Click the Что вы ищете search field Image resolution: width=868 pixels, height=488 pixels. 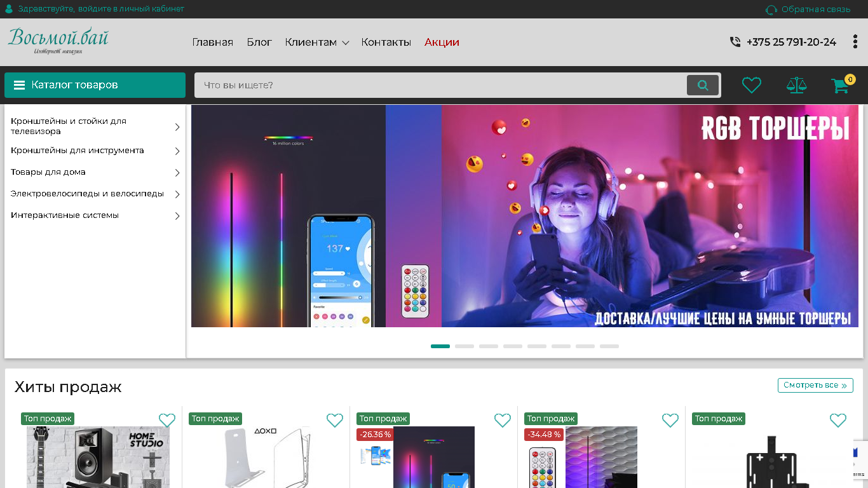pos(440,85)
